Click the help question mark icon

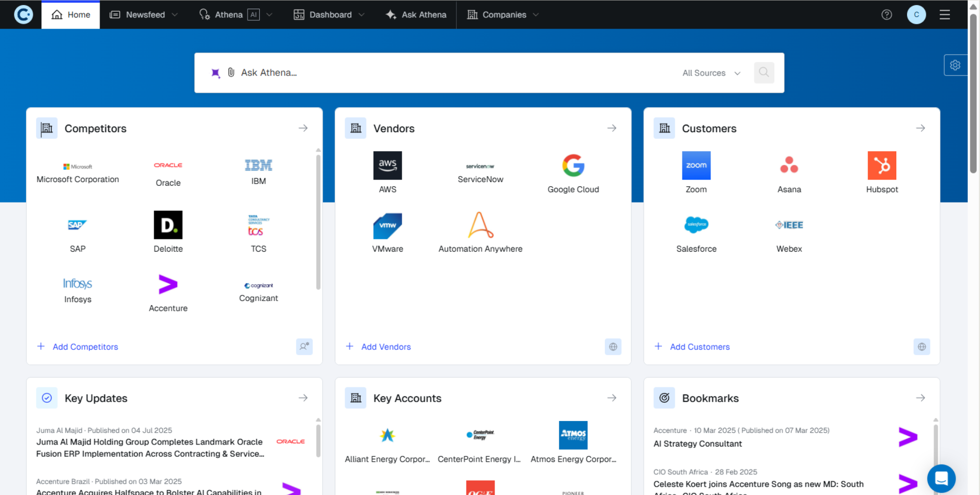pyautogui.click(x=887, y=15)
